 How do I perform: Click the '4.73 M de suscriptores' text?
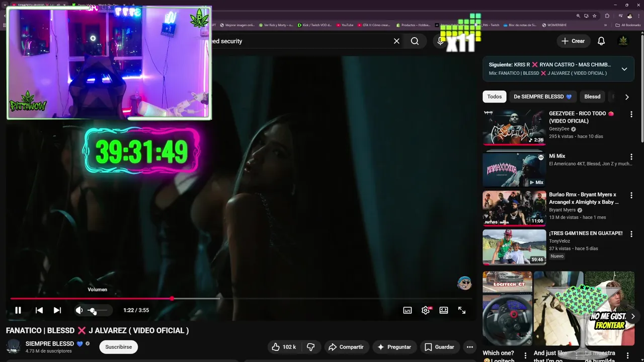(49, 351)
